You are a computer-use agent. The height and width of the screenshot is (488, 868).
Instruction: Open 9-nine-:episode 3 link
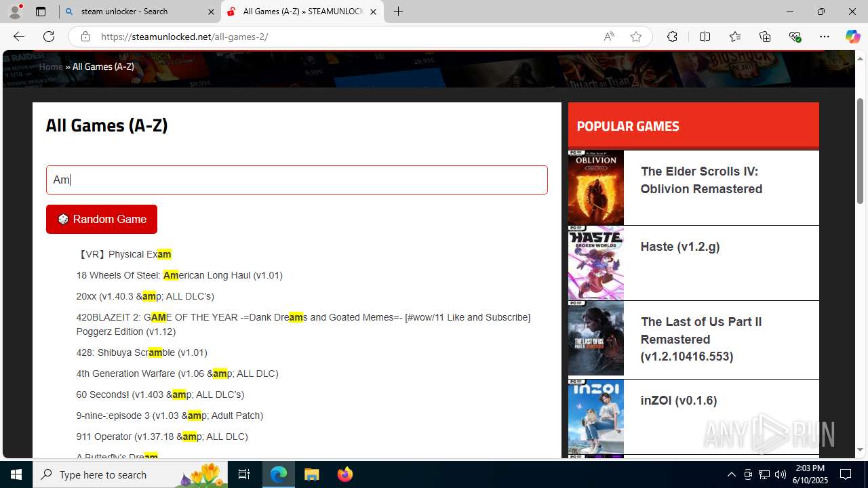pyautogui.click(x=170, y=415)
